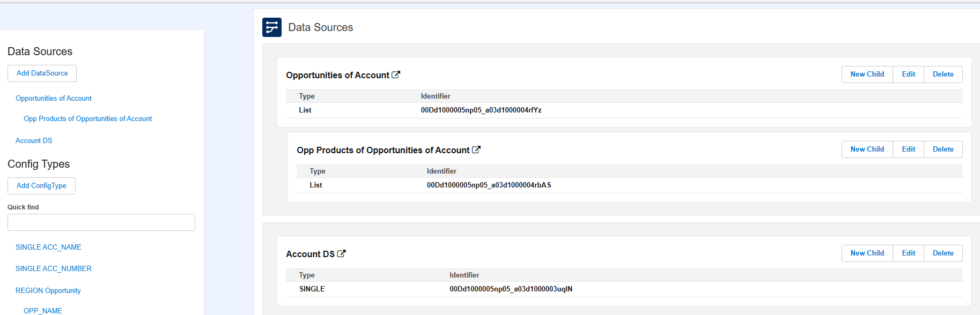This screenshot has width=980, height=315.
Task: Click the Opp Products of Opportunities of Account heading
Action: 383,151
